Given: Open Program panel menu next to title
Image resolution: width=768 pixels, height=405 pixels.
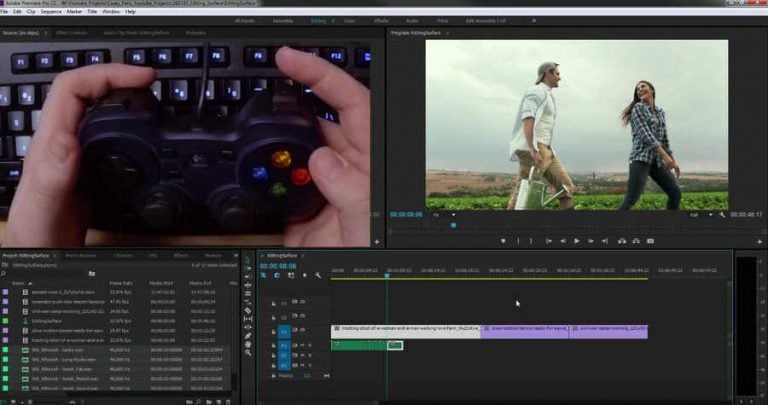Looking at the screenshot, I should click(447, 33).
